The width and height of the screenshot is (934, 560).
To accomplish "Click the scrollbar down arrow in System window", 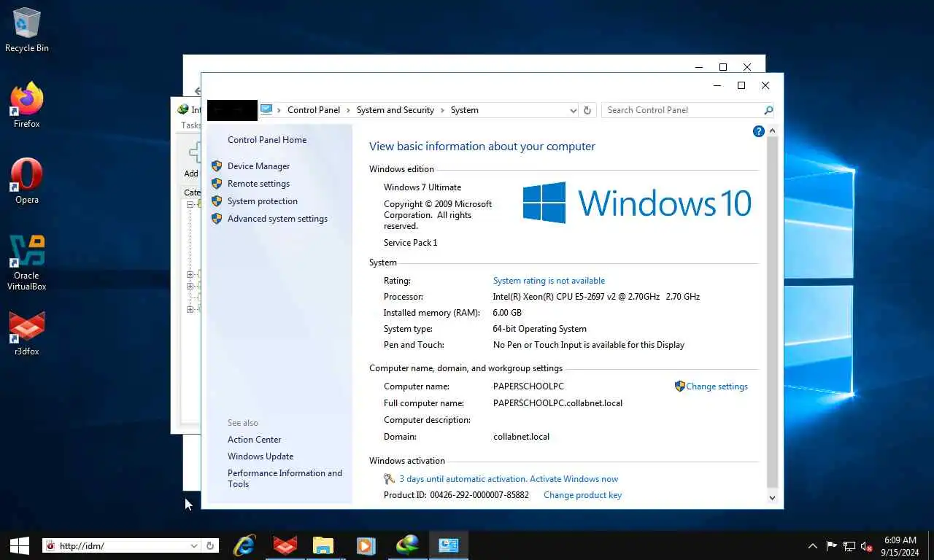I will 772,497.
